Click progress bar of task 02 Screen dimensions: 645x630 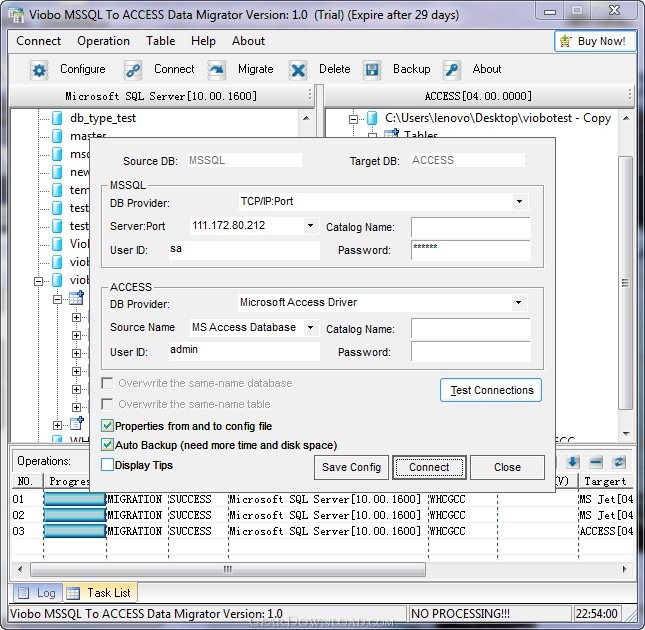coord(75,515)
